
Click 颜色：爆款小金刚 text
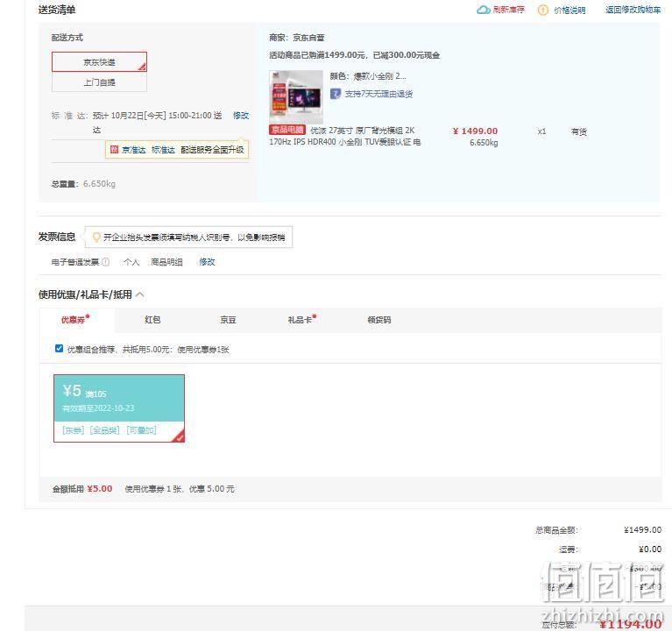click(x=368, y=76)
